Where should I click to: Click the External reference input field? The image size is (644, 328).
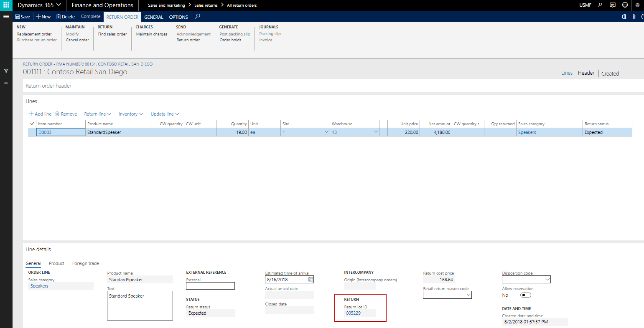pos(210,286)
